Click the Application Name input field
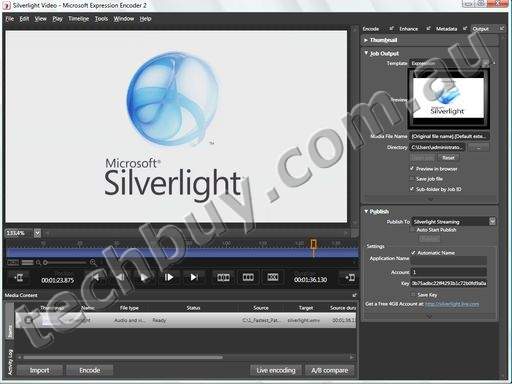 tap(449, 260)
